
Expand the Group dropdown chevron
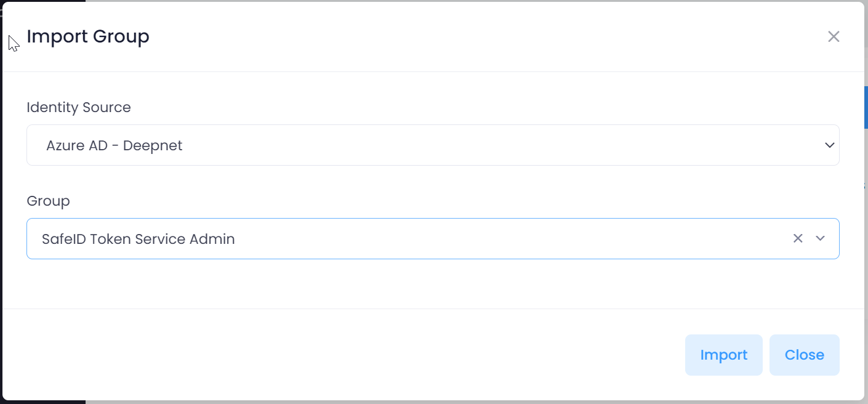[820, 238]
